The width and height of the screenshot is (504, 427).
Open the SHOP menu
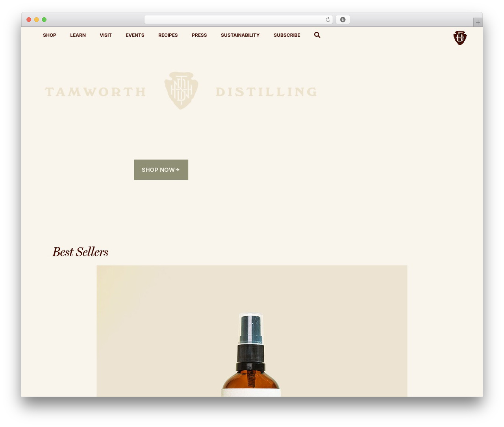50,35
